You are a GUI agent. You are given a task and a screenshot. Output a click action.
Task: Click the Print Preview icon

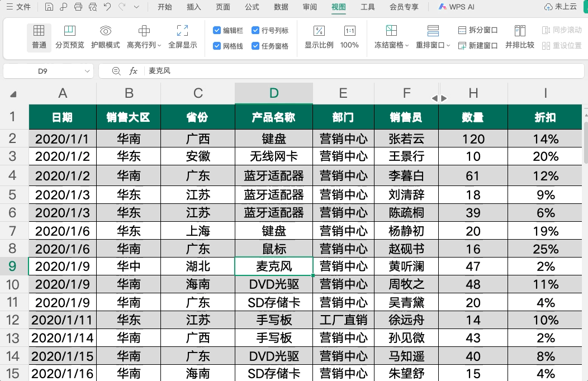(93, 7)
